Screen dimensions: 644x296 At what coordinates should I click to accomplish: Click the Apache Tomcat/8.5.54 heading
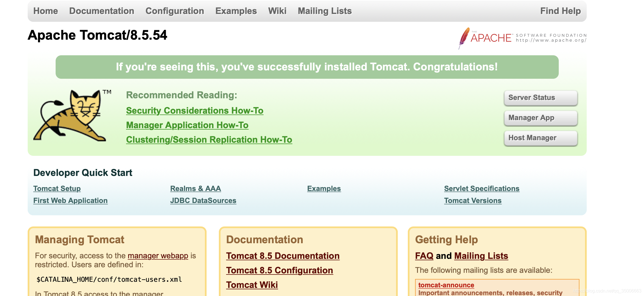coord(97,35)
